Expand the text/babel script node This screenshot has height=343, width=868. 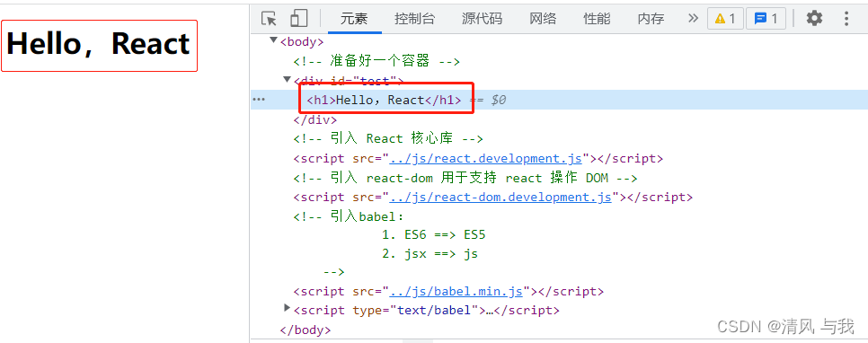pos(287,308)
